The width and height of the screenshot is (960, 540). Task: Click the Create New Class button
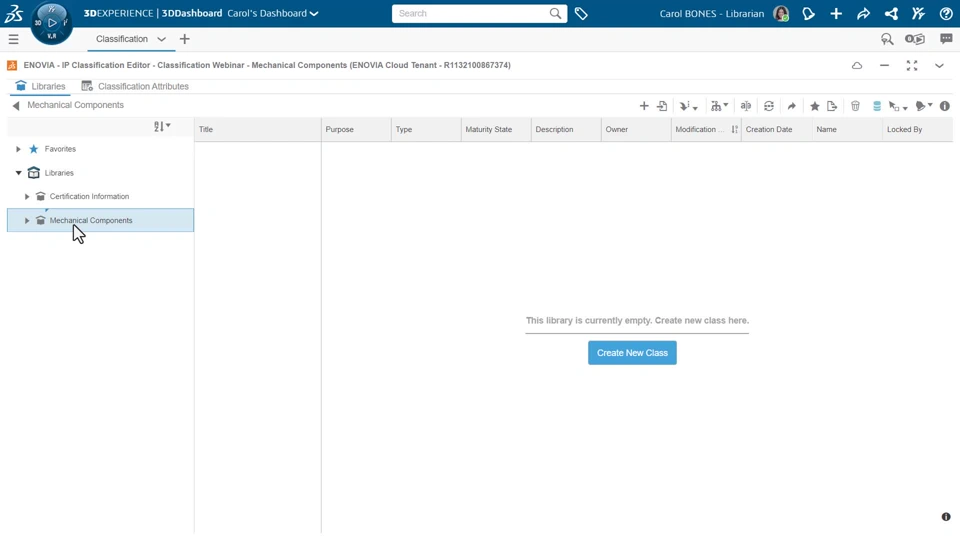point(632,353)
